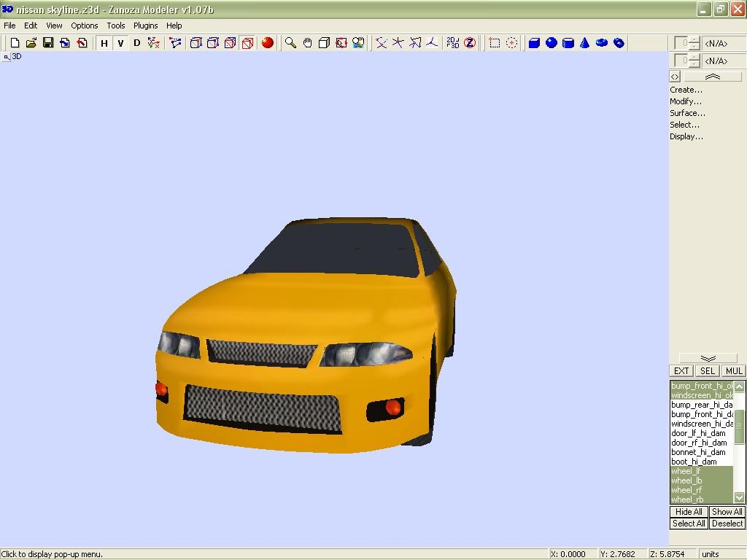Toggle the 2D/3D mode icon
Image resolution: width=747 pixels, height=560 pixels.
[452, 43]
